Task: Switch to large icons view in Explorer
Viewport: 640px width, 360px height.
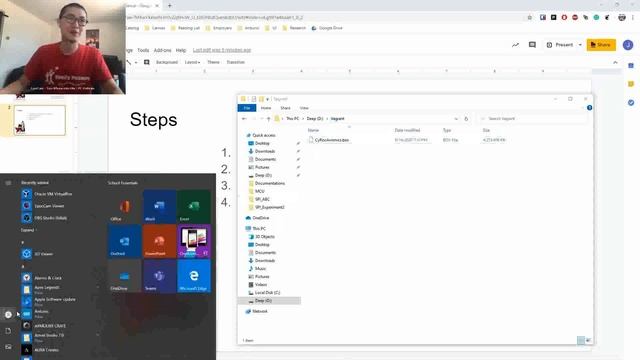Action: (589, 340)
